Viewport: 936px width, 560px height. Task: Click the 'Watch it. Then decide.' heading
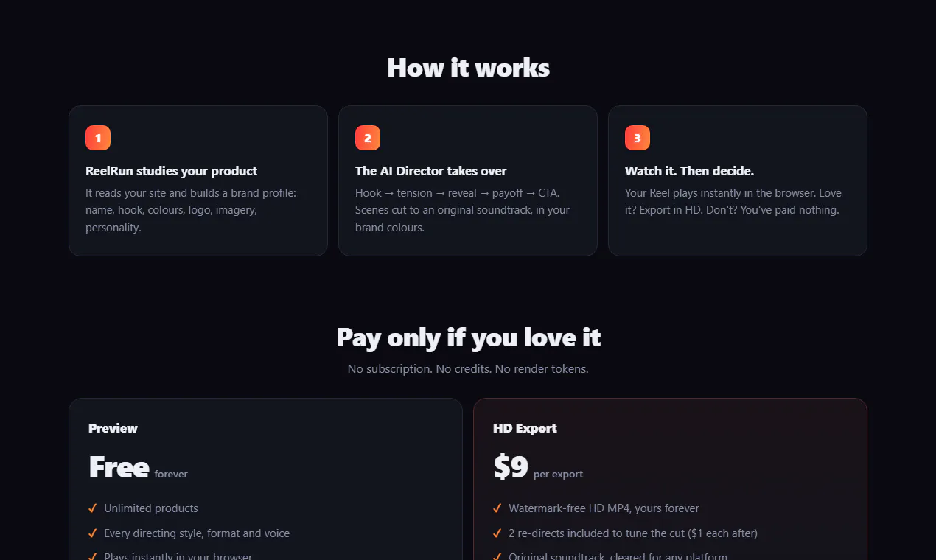click(689, 171)
